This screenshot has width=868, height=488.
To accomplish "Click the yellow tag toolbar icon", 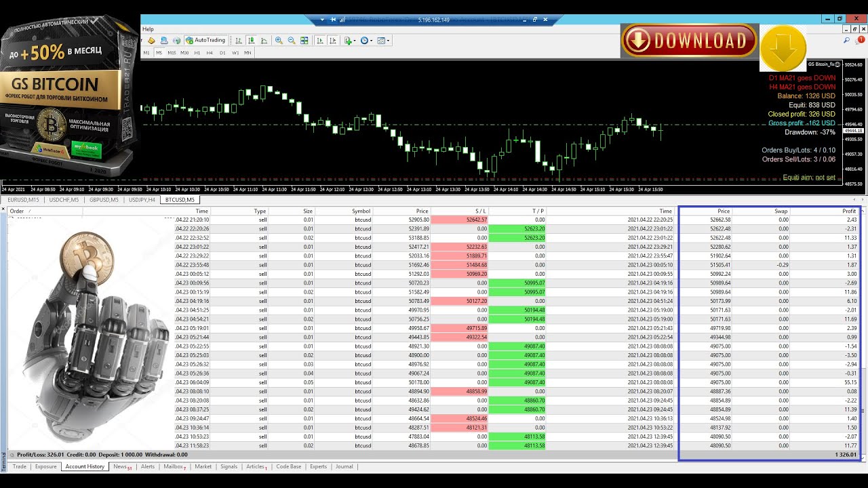I will coord(151,40).
